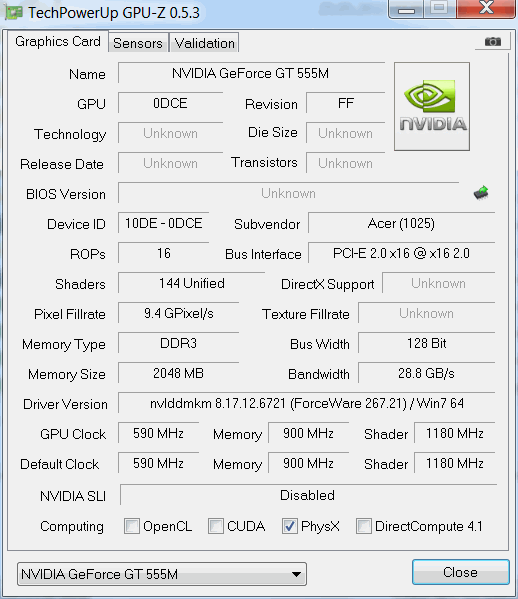
Task: Click GPU Clock row Shader value 1180 MHz
Action: click(x=455, y=433)
